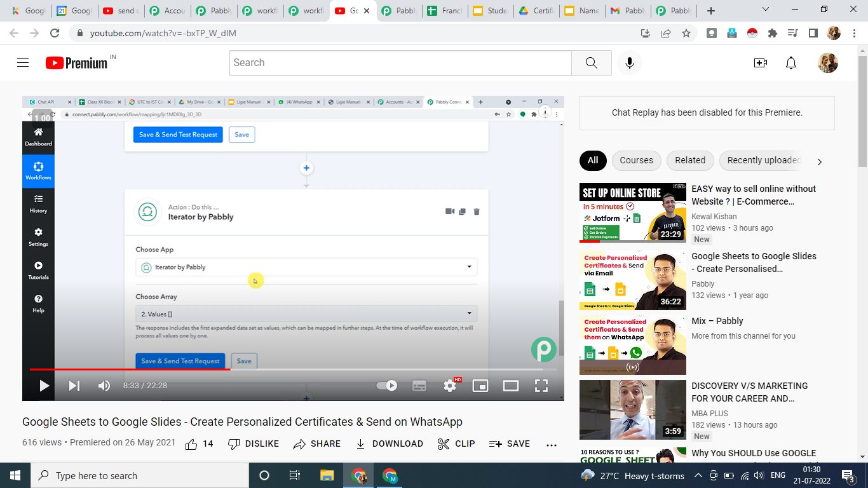Skip to the next video
The height and width of the screenshot is (488, 868).
pyautogui.click(x=74, y=386)
